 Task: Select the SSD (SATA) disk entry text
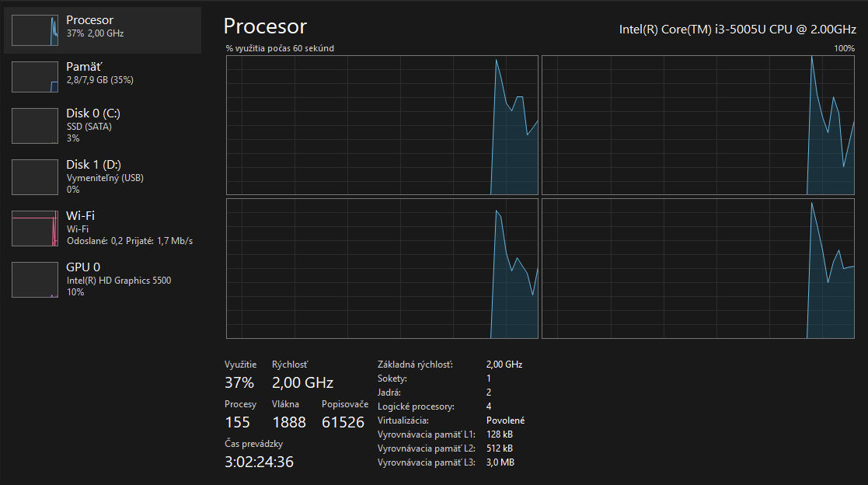point(90,126)
